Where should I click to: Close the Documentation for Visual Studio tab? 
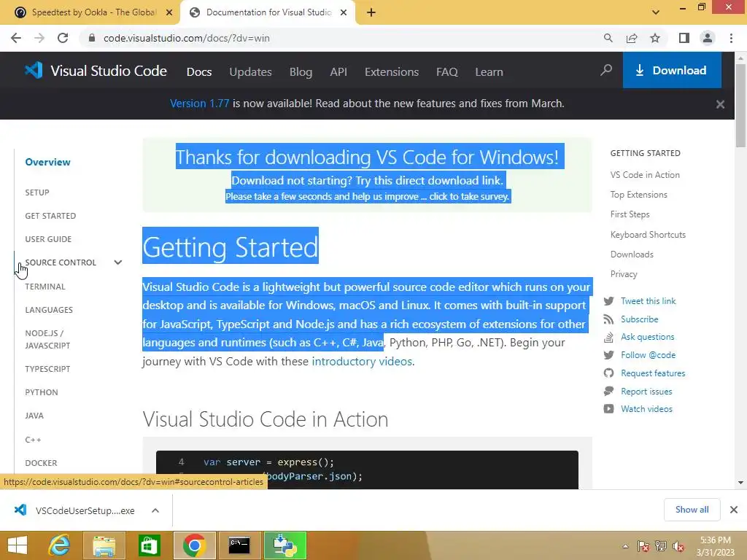coord(344,12)
